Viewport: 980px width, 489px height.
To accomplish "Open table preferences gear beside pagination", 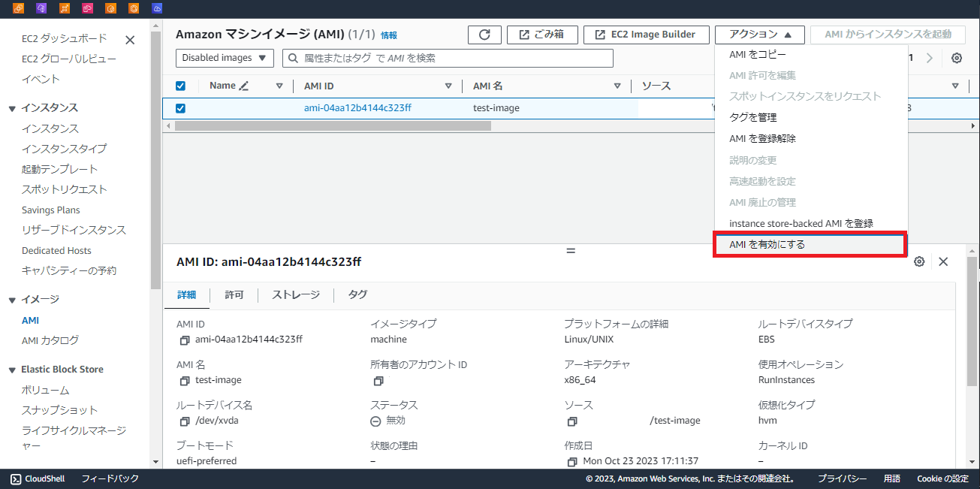I will [957, 59].
